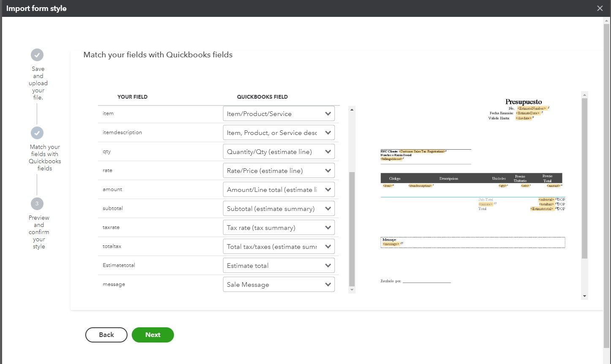Click the 'qty' field name
Image resolution: width=611 pixels, height=364 pixels.
click(x=107, y=152)
